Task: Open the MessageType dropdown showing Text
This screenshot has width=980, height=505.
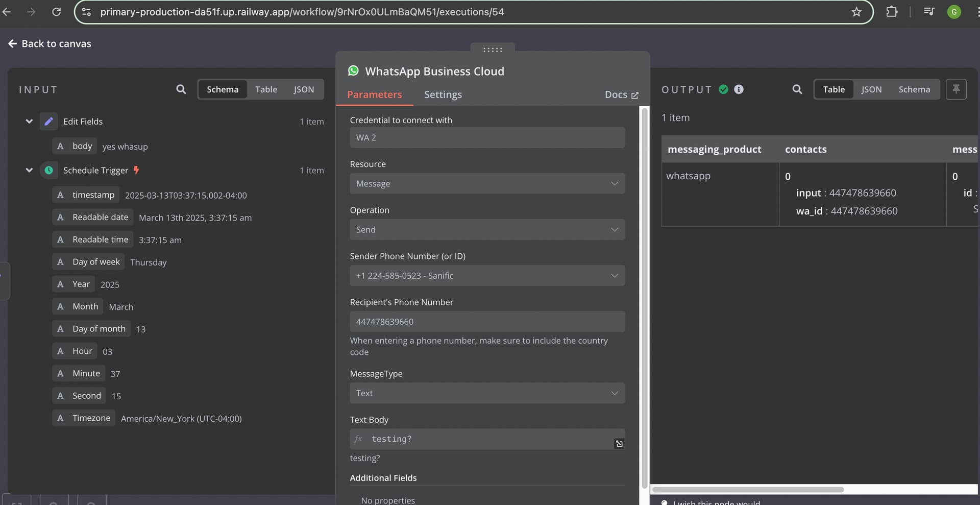Action: click(487, 393)
